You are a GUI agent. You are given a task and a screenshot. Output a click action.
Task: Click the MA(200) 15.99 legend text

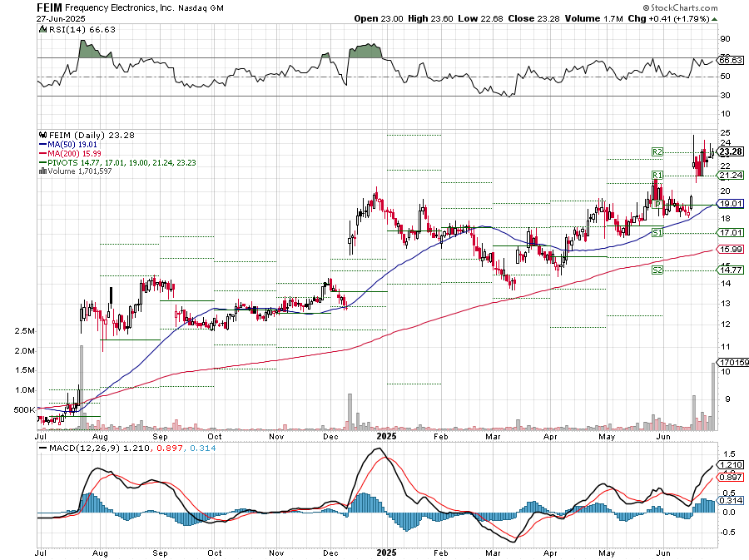click(x=74, y=154)
